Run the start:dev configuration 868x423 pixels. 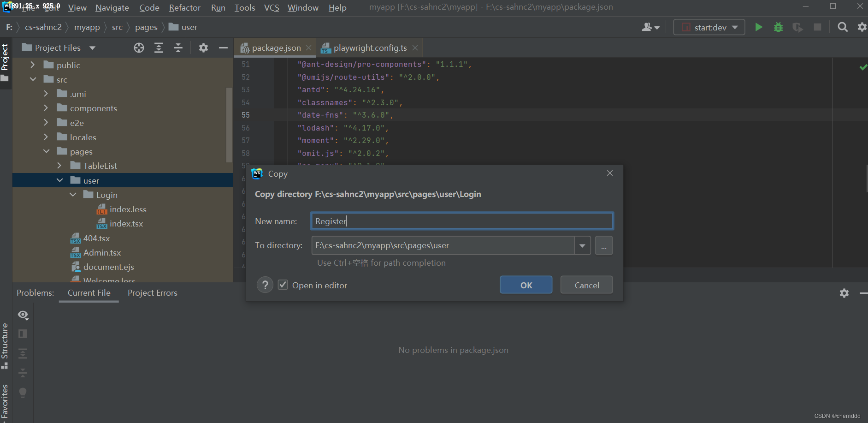758,27
